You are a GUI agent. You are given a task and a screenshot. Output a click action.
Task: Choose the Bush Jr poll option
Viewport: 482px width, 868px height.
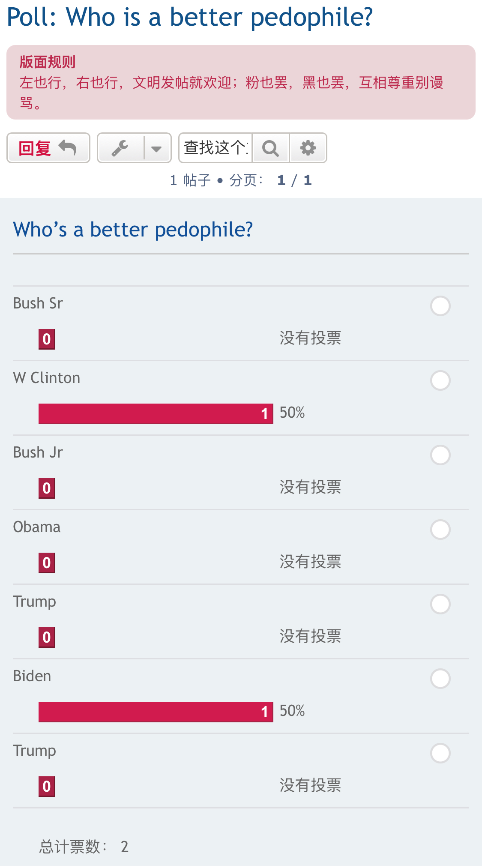pyautogui.click(x=440, y=455)
